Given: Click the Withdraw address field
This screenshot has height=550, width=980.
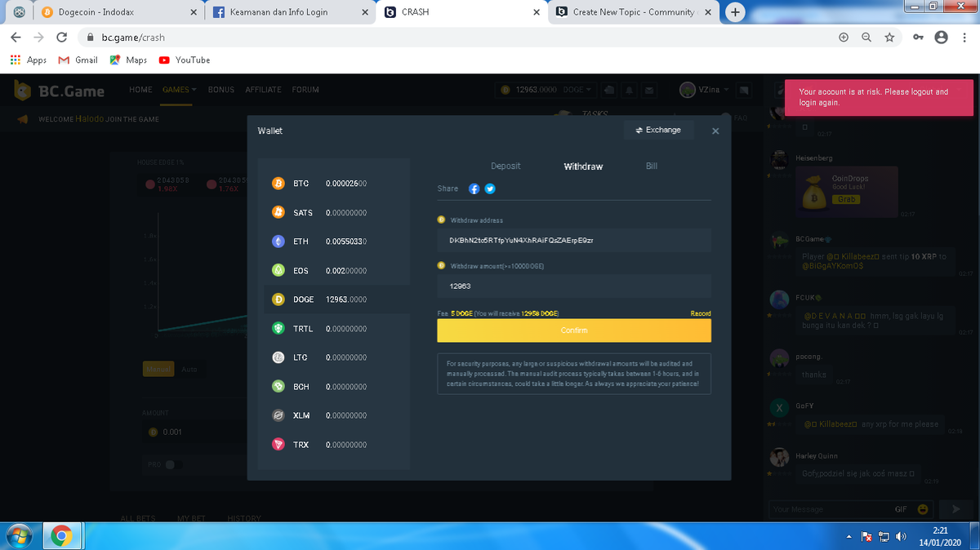Looking at the screenshot, I should click(573, 241).
